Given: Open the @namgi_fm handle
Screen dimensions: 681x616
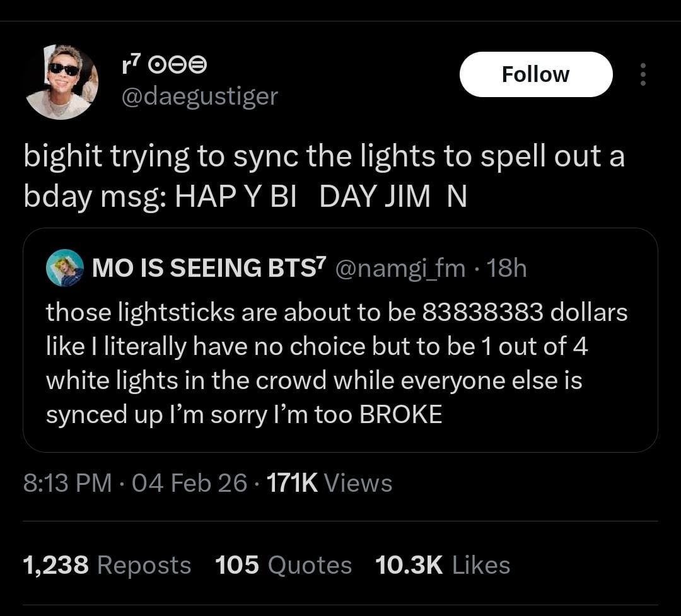Looking at the screenshot, I should [x=400, y=268].
